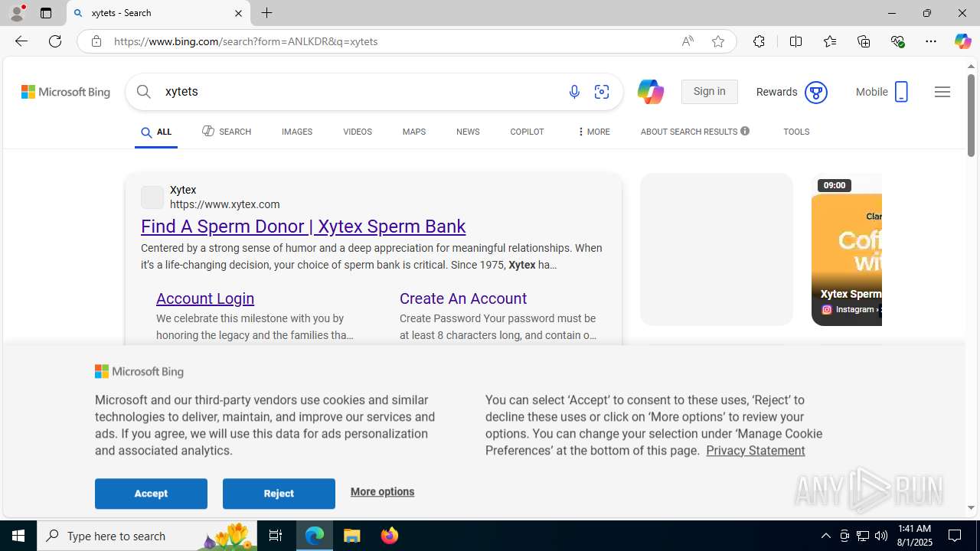Open the Privacy Statement link
Screen dimensions: 980x551
(755, 451)
